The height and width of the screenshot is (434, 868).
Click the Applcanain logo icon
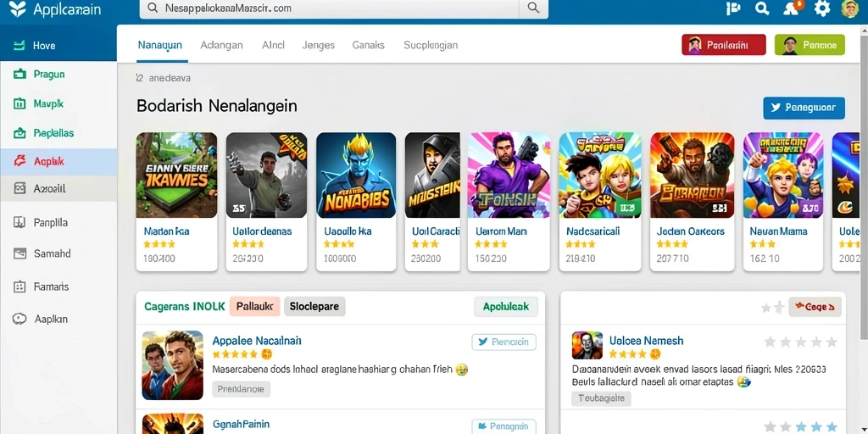coord(17,8)
